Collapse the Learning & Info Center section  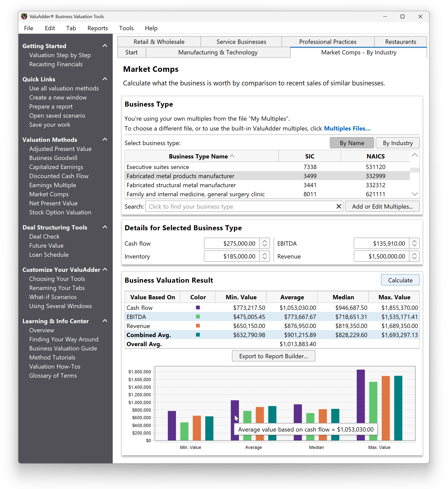(x=105, y=321)
